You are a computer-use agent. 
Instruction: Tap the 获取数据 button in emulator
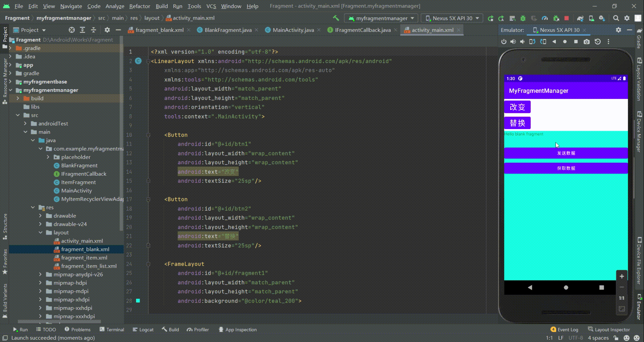click(x=566, y=168)
